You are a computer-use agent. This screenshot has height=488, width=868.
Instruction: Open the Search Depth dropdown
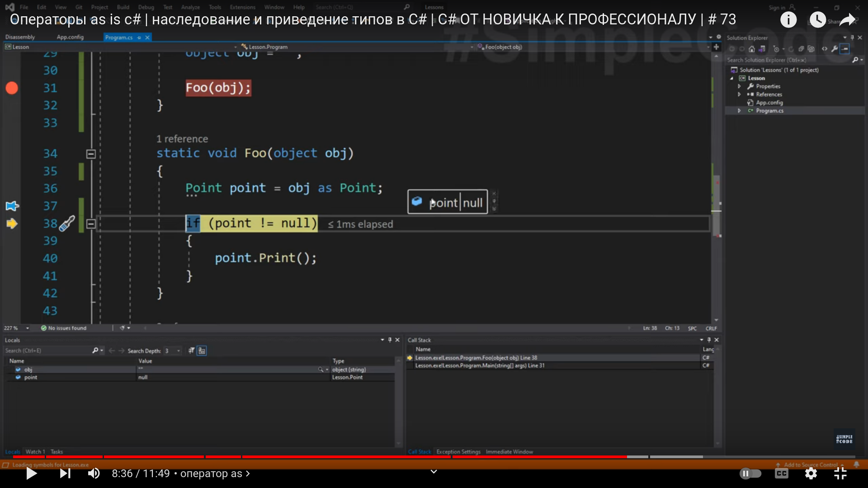(179, 351)
